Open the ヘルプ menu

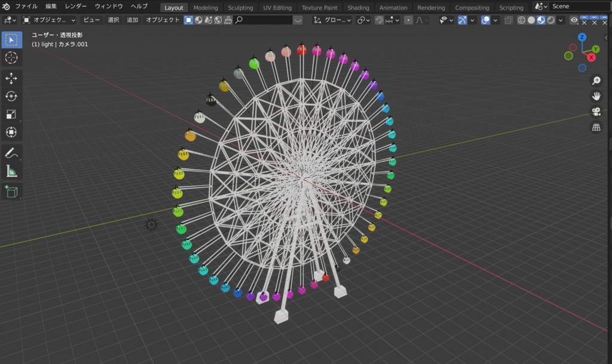pyautogui.click(x=139, y=6)
